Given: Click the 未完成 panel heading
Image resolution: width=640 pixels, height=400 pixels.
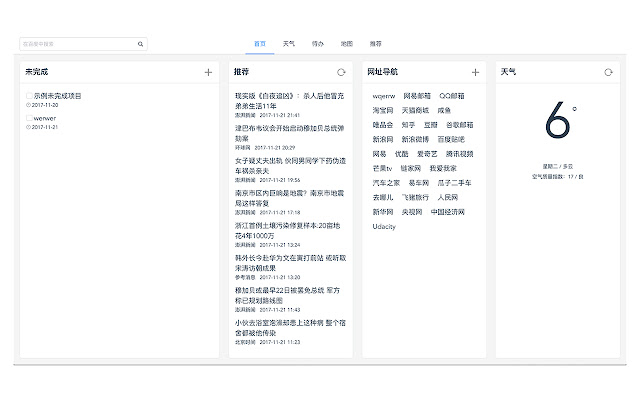Looking at the screenshot, I should coord(37,72).
